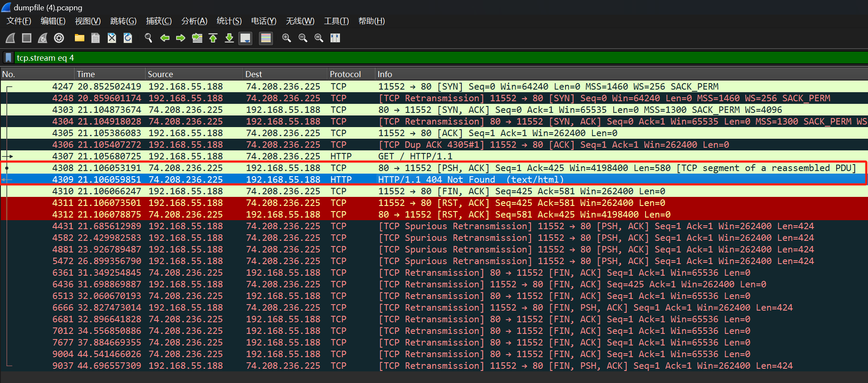Close the capture file using X icon
Image resolution: width=868 pixels, height=383 pixels.
click(112, 38)
